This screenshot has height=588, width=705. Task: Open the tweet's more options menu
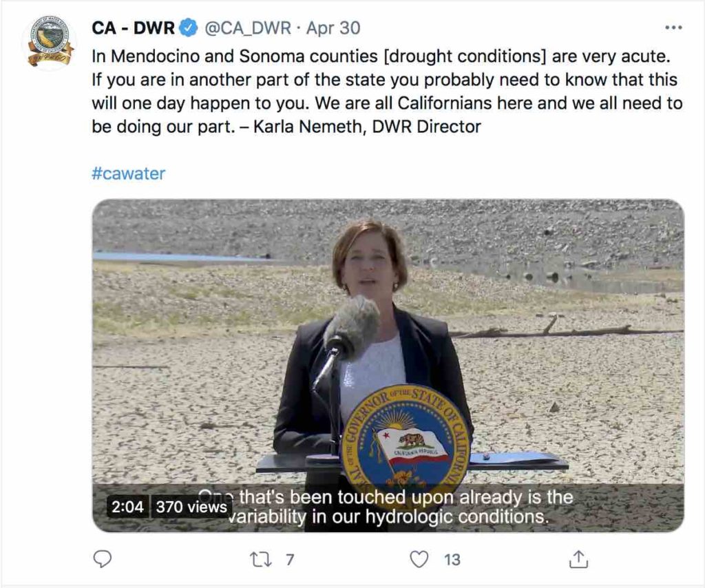coord(673,28)
